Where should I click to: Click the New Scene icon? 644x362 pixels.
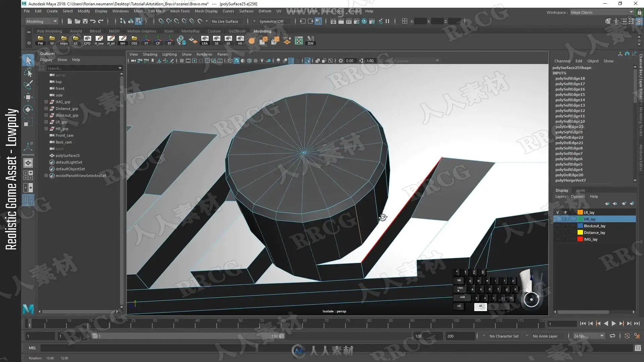69,21
